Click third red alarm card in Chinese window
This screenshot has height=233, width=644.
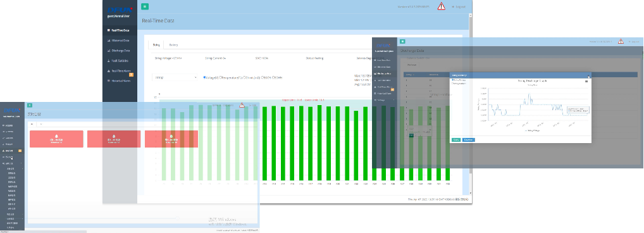point(171,139)
